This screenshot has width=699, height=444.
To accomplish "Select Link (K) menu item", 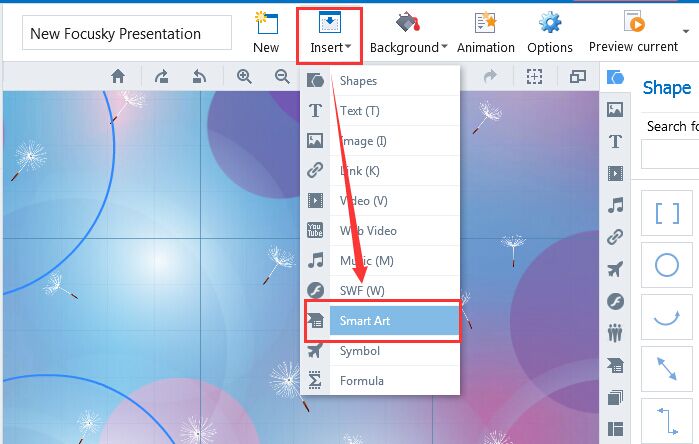I will 380,171.
